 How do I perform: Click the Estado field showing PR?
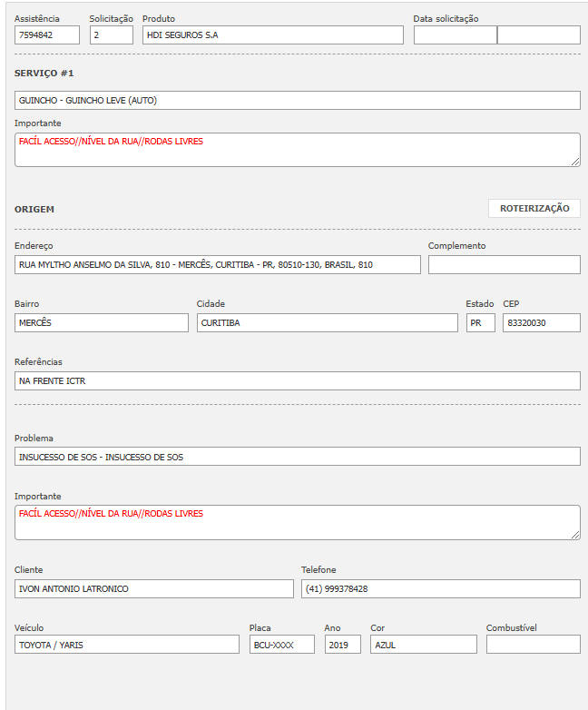click(x=481, y=323)
